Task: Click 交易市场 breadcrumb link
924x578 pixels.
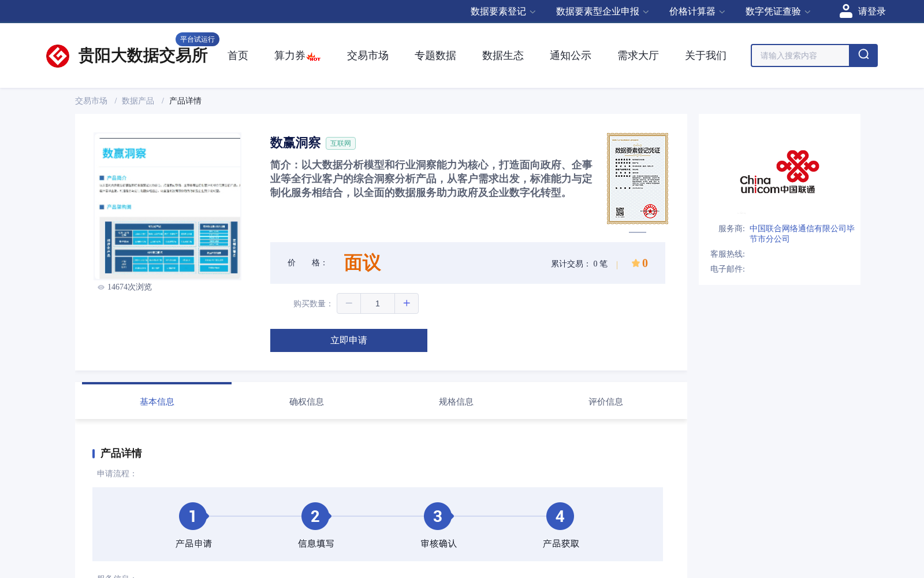Action: point(91,101)
